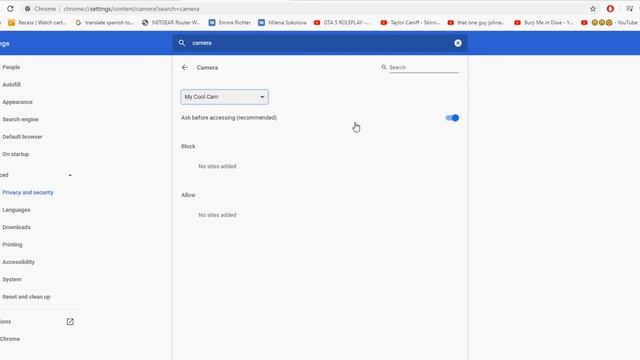Open Reset and clean up section
Viewport: 640px width, 360px height.
click(x=26, y=297)
